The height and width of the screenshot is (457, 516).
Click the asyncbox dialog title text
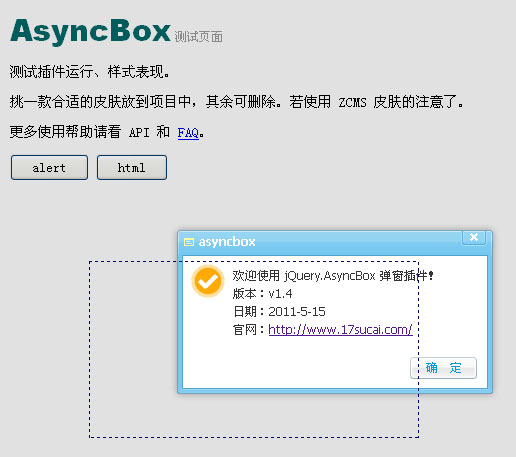[x=227, y=242]
